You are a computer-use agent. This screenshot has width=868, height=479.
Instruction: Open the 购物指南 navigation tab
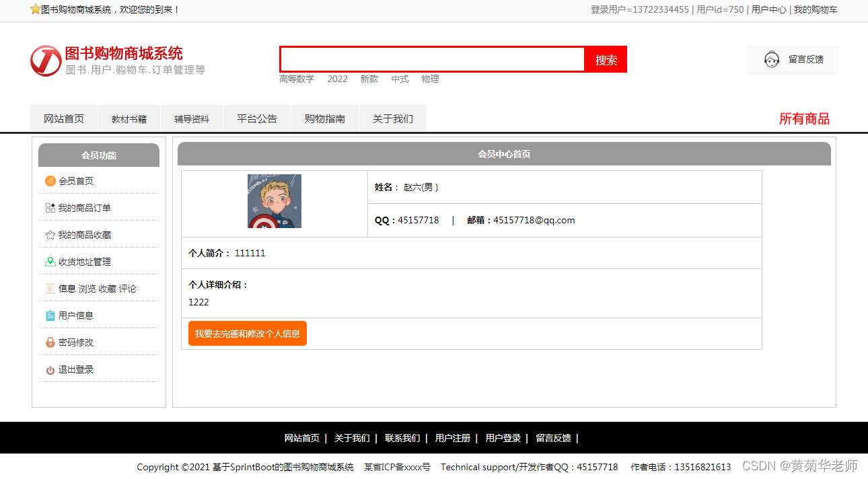(x=325, y=118)
